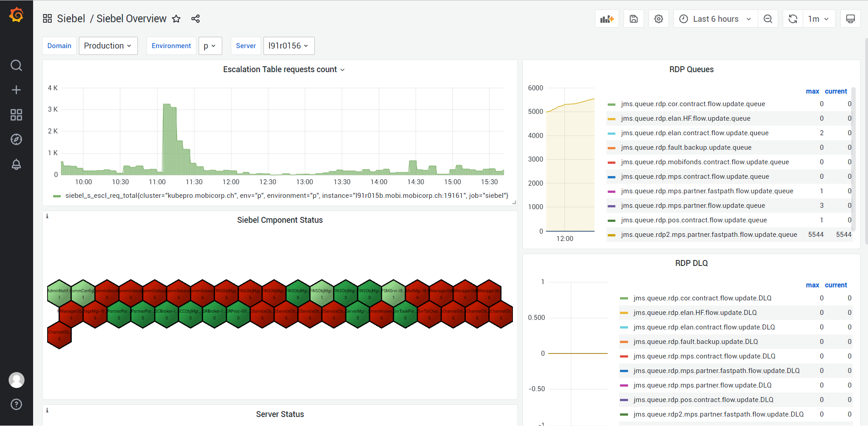
Task: Open the Grafana home logo
Action: (x=16, y=15)
